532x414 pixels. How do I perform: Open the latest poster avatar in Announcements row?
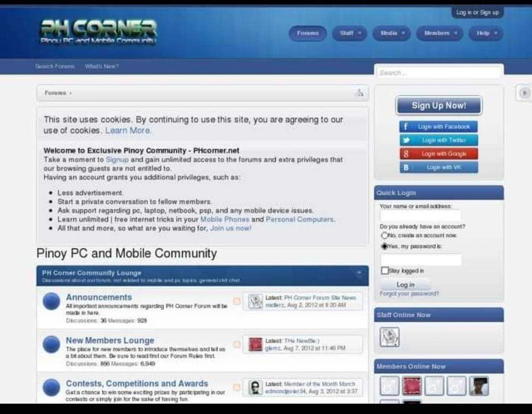point(255,301)
